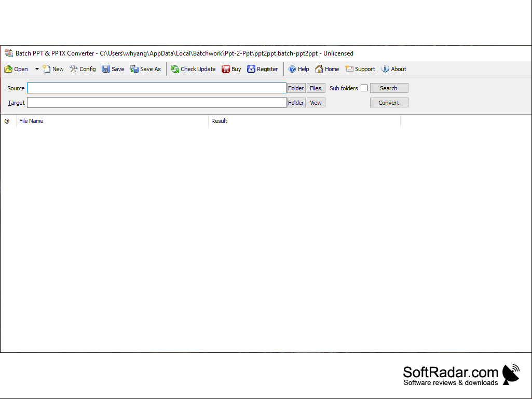Click the Support mail icon
This screenshot has width=532, height=399.
click(x=349, y=69)
